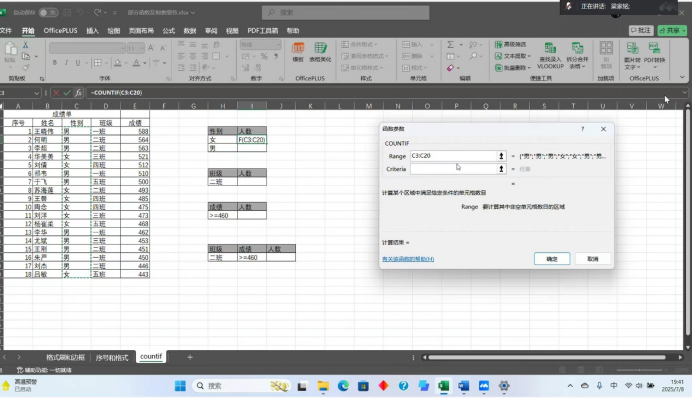Image resolution: width=693 pixels, height=398 pixels.
Task: Click the Percent Style icon
Action: 264,56
